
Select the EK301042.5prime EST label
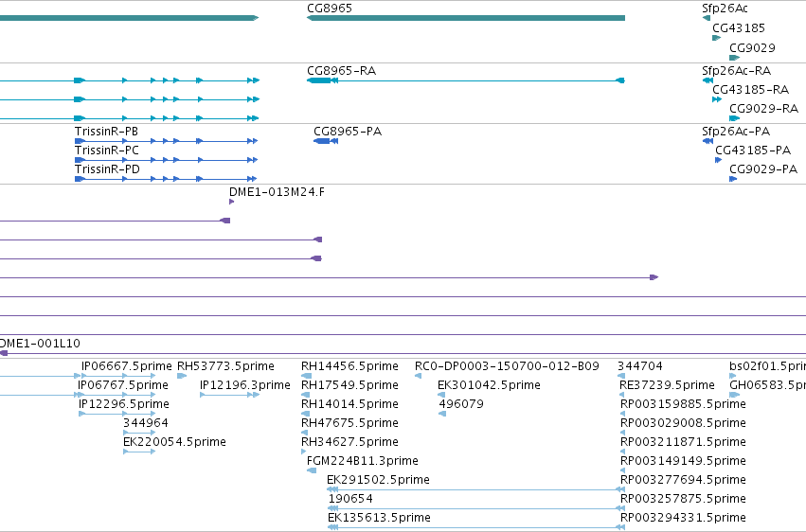tap(489, 385)
